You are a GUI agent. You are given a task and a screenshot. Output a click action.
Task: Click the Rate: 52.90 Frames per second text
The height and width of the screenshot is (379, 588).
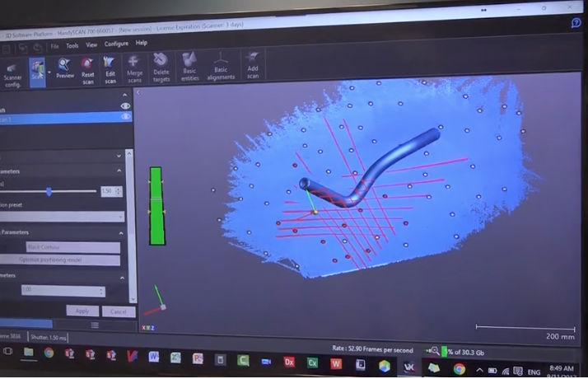click(372, 349)
